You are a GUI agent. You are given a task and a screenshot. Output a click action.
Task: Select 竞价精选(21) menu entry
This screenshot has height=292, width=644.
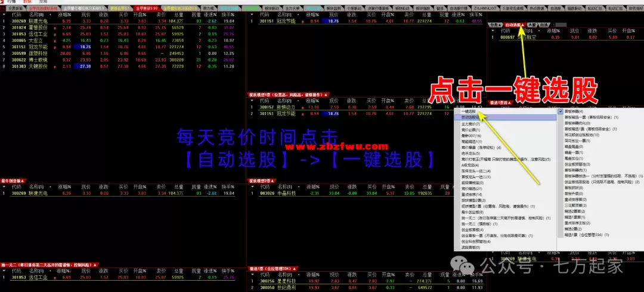click(x=471, y=188)
